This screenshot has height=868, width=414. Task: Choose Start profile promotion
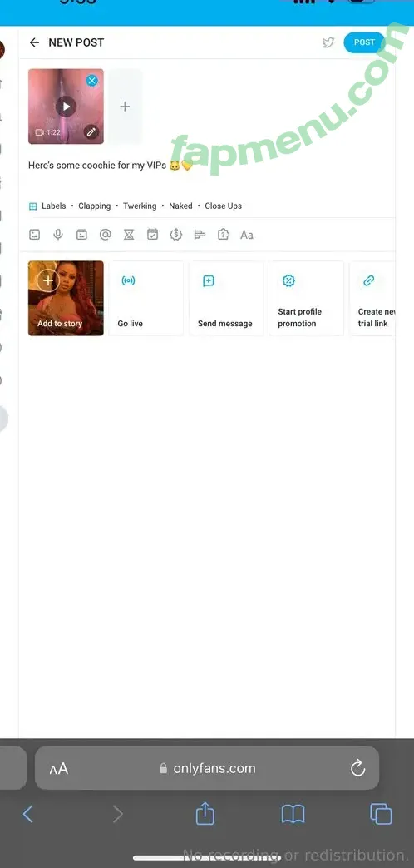(306, 299)
